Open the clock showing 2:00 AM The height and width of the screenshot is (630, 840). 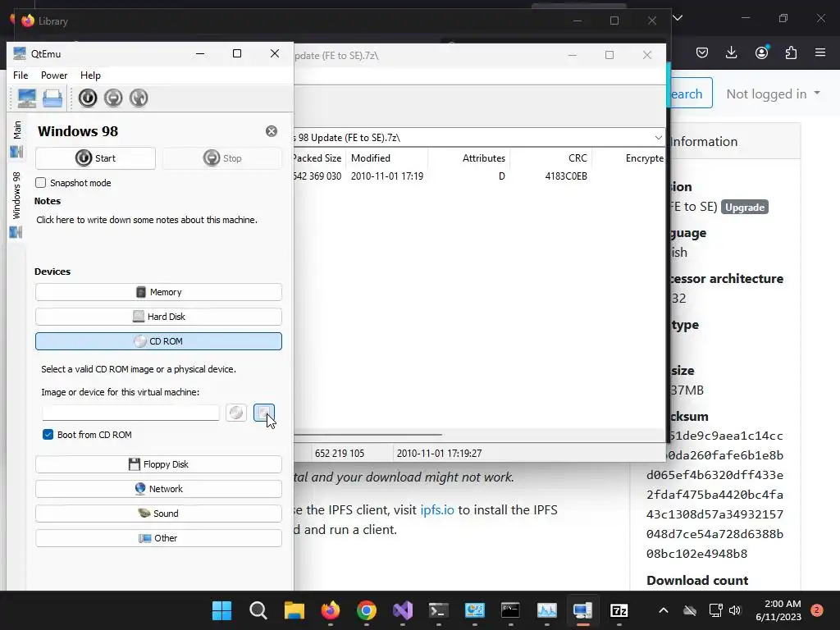pyautogui.click(x=778, y=610)
